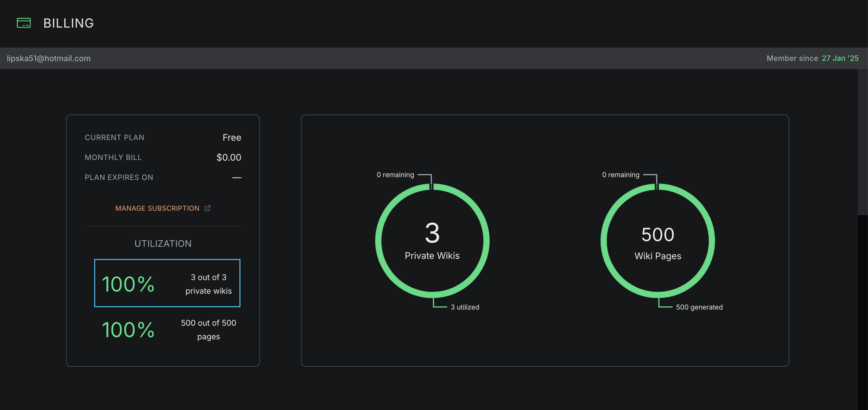Click the number 3 inside Private Wikis chart
The width and height of the screenshot is (868, 410).
click(x=432, y=233)
